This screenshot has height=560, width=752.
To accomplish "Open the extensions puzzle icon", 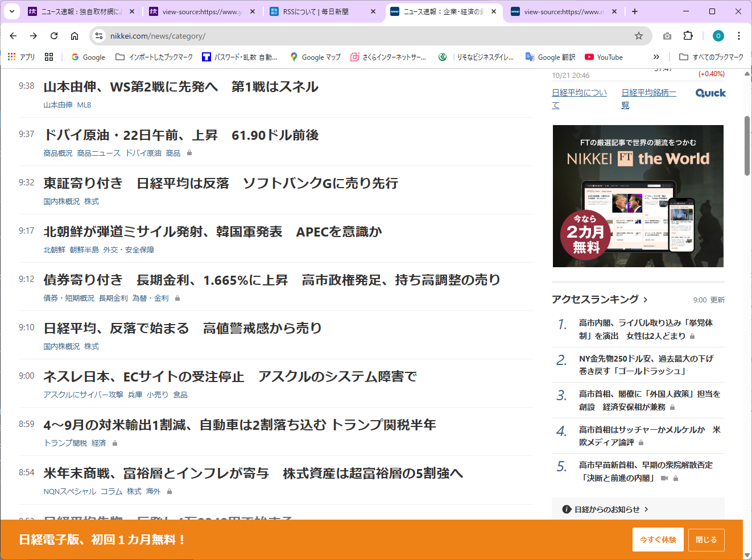I will point(688,36).
